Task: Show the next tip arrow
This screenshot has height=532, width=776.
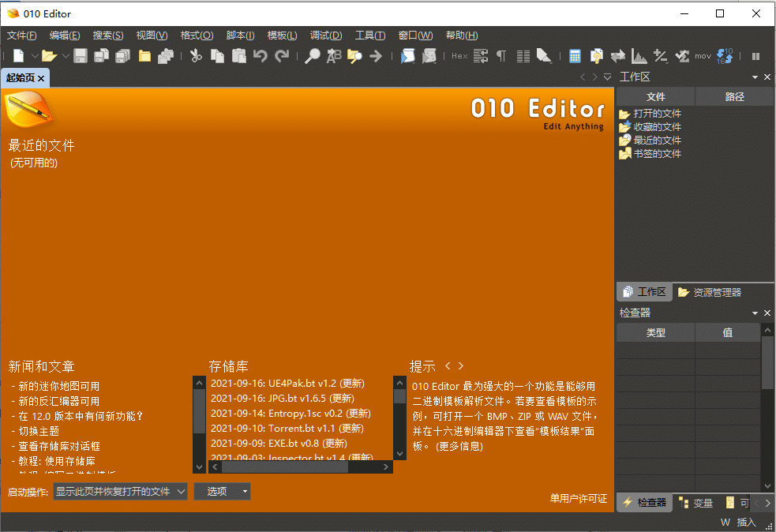Action: [x=461, y=365]
